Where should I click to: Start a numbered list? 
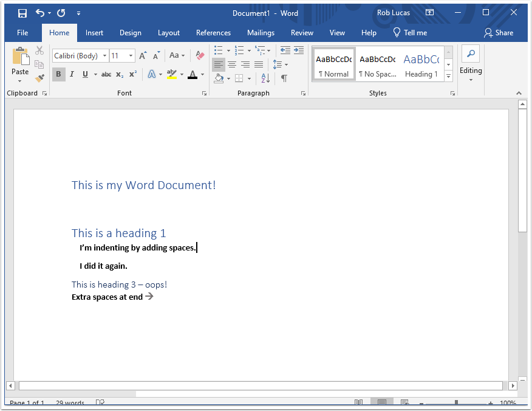(239, 50)
